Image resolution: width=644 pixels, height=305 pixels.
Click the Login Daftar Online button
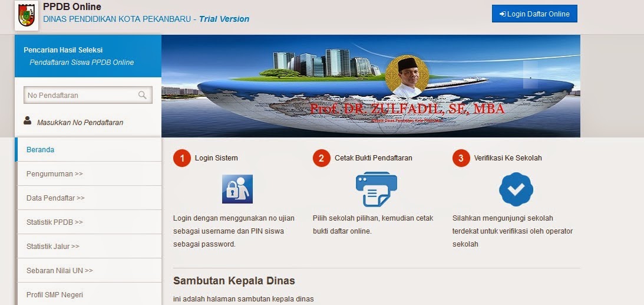point(534,14)
